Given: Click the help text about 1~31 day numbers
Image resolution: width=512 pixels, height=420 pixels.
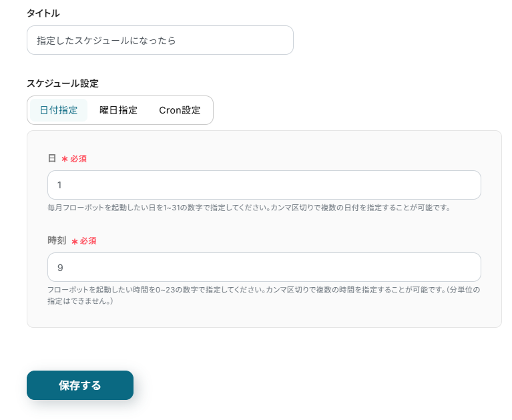Looking at the screenshot, I should (x=249, y=208).
